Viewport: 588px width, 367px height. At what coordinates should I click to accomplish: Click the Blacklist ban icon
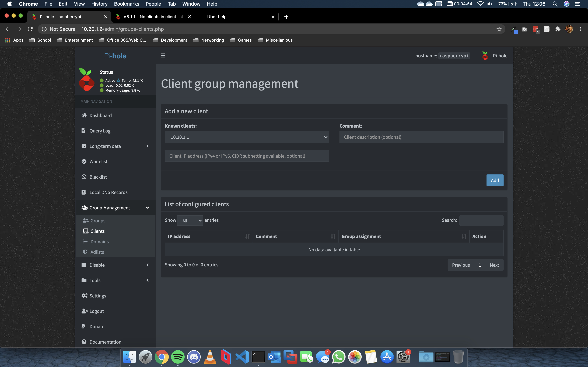pyautogui.click(x=84, y=177)
